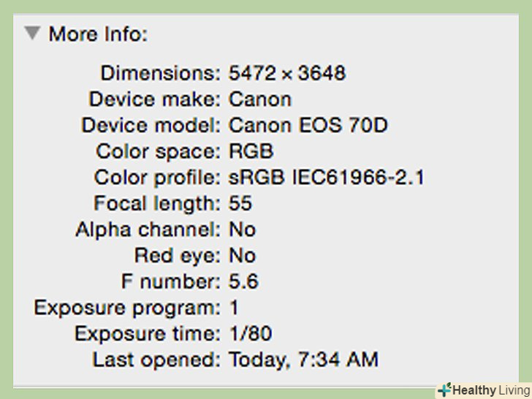Select the Canon EOS 70D model value
This screenshot has height=399, width=532.
(x=308, y=125)
